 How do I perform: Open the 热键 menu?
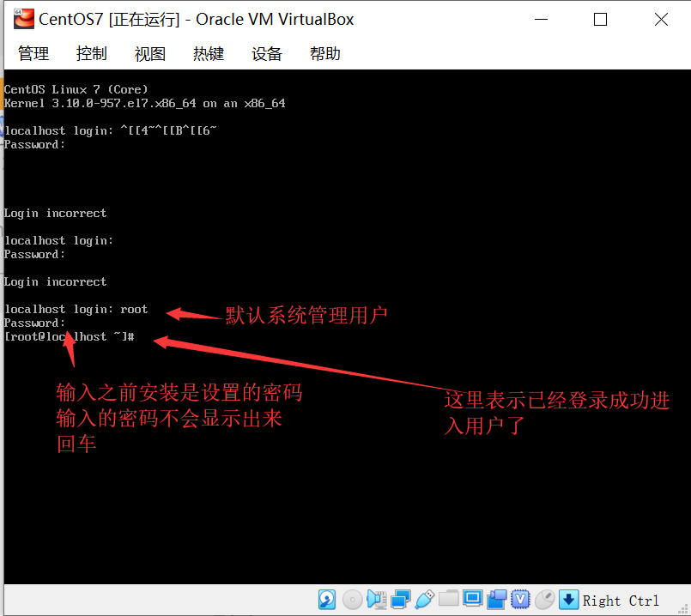click(209, 54)
